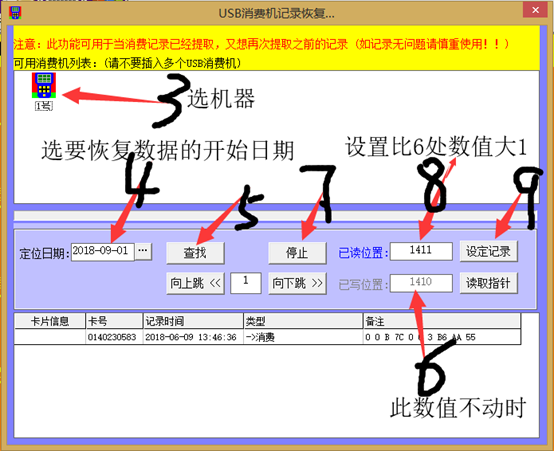The height and width of the screenshot is (451, 554).
Task: Click the 设定记录 button
Action: pyautogui.click(x=489, y=251)
